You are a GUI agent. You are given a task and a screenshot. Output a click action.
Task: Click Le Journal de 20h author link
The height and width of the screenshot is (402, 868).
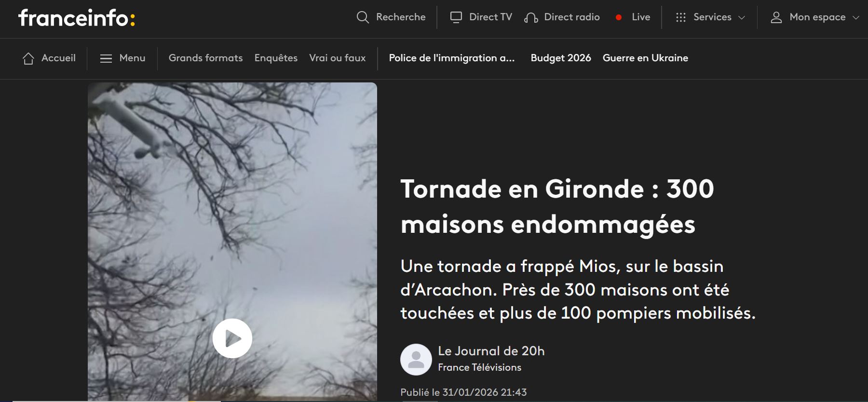click(x=491, y=351)
